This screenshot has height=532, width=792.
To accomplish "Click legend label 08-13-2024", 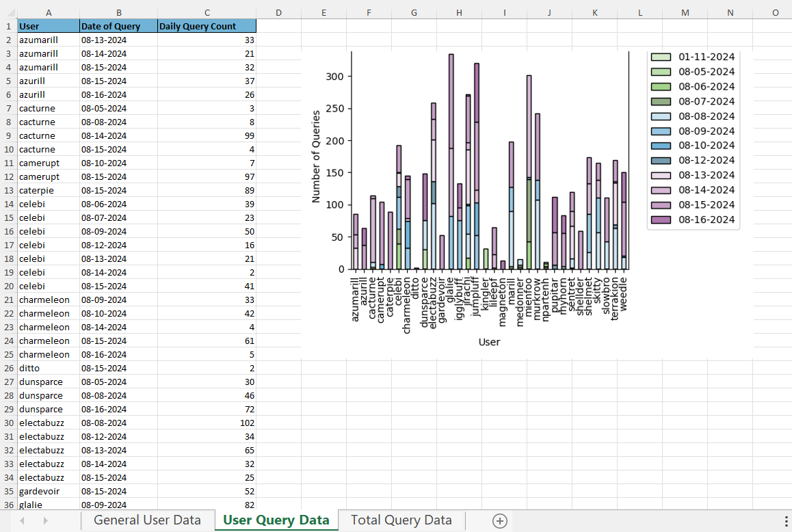I will tap(706, 175).
